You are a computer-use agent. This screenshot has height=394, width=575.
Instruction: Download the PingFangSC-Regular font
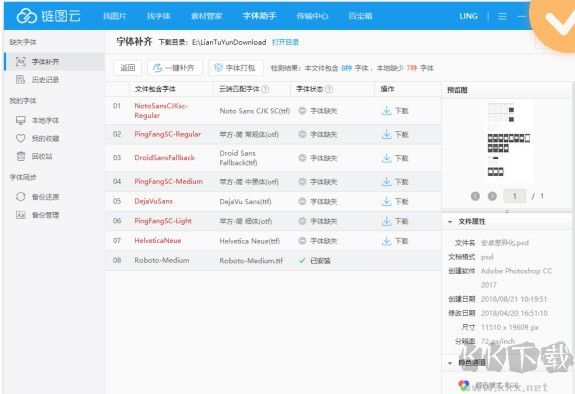pyautogui.click(x=395, y=135)
